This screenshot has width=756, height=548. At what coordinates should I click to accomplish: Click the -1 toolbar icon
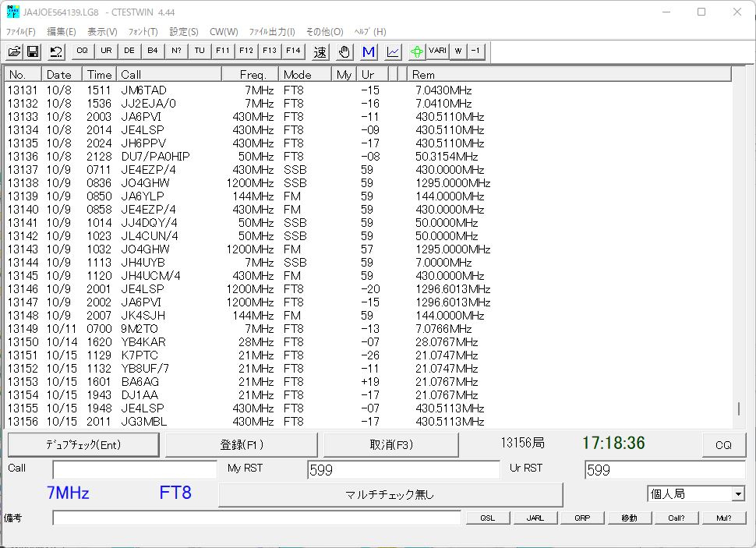(x=477, y=51)
